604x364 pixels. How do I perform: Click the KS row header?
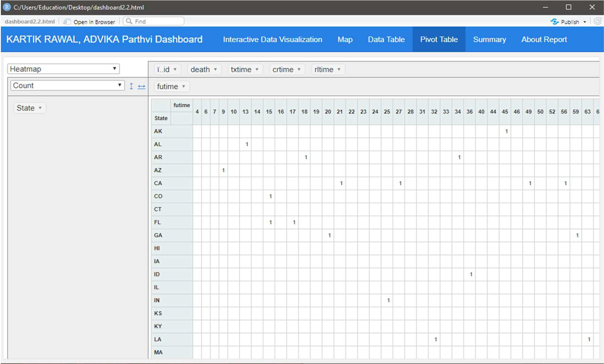pos(172,313)
